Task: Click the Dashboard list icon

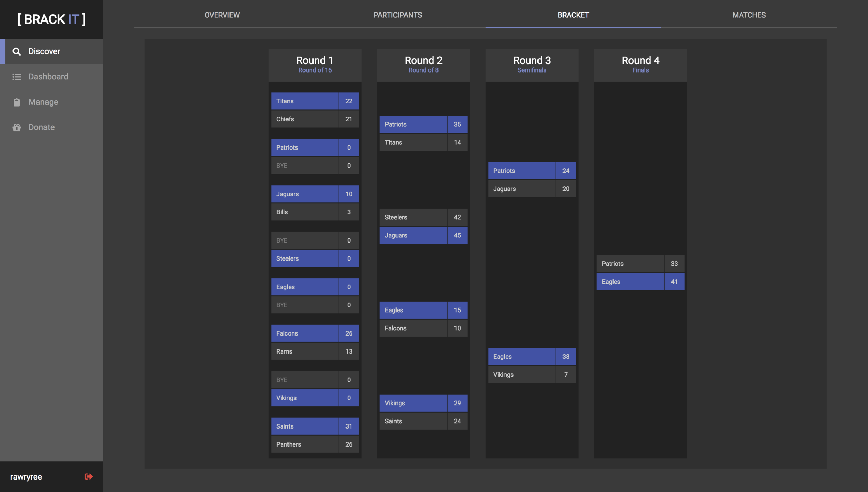Action: point(17,77)
